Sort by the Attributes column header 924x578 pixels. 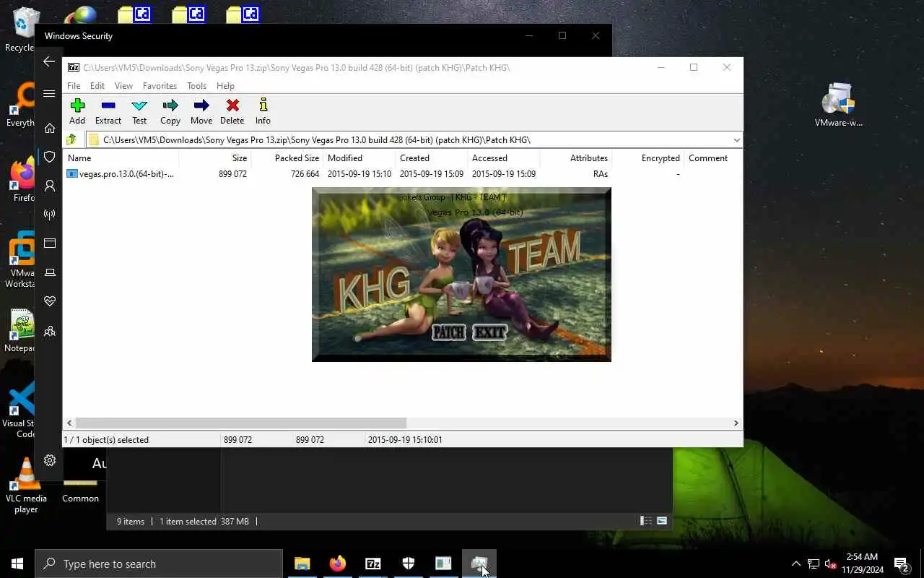[x=575, y=158]
